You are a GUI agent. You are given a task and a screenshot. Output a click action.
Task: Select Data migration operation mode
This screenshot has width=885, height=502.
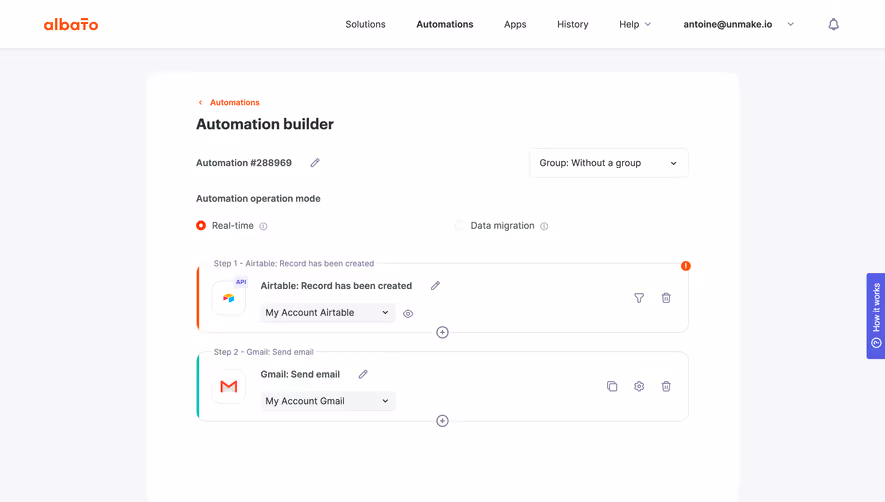click(x=459, y=225)
